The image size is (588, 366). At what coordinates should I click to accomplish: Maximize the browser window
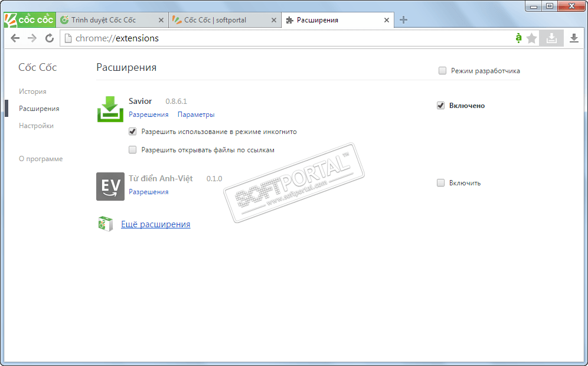click(x=550, y=6)
